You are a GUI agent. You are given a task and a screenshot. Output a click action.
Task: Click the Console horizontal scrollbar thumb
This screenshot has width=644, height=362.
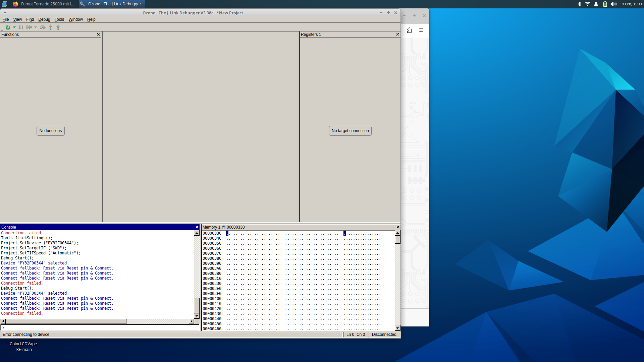(x=66, y=321)
